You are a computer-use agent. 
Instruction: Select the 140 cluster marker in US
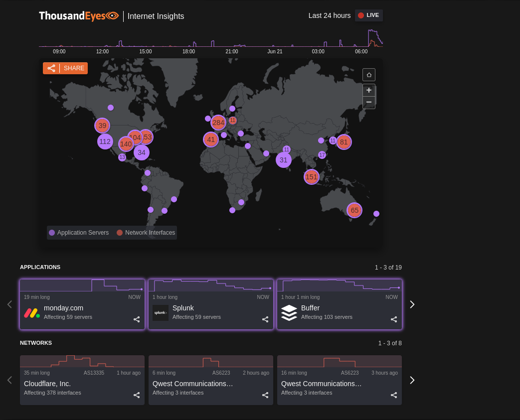(x=126, y=144)
